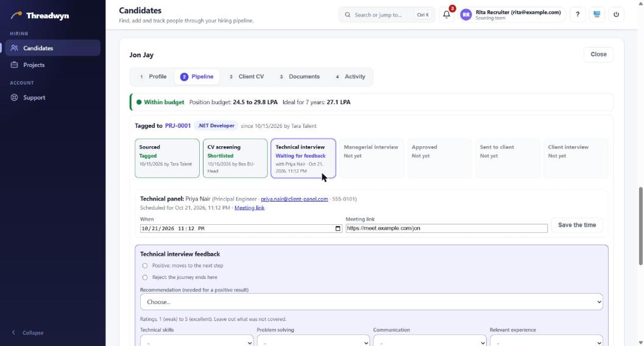Click the search magnifier icon
This screenshot has width=644, height=346.
tap(347, 15)
